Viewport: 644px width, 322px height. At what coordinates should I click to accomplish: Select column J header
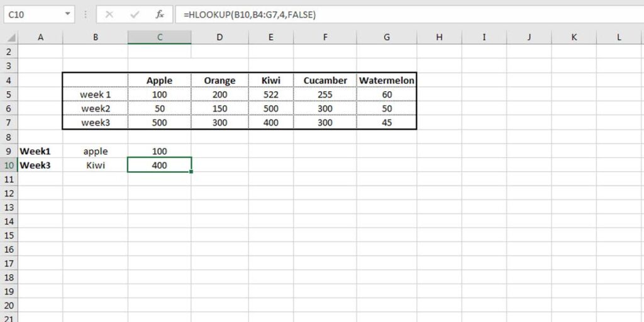click(529, 37)
